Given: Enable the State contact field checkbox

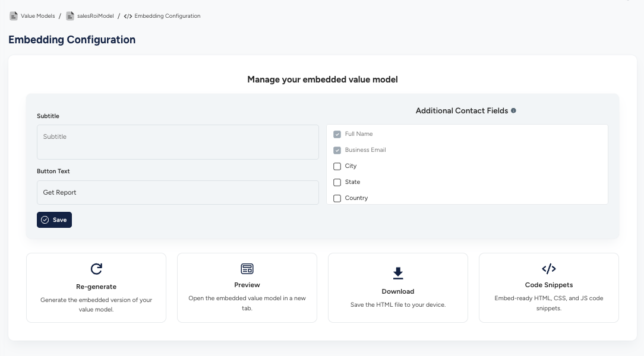Looking at the screenshot, I should point(337,182).
